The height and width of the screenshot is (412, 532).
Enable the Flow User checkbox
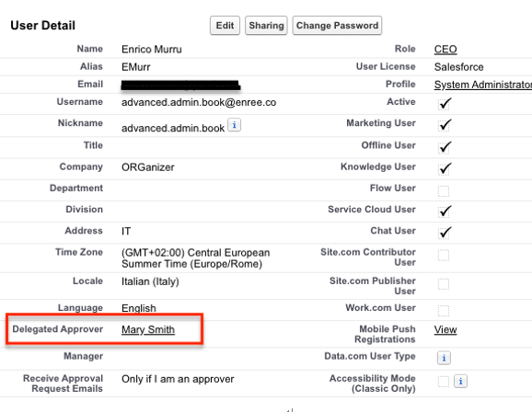444,191
